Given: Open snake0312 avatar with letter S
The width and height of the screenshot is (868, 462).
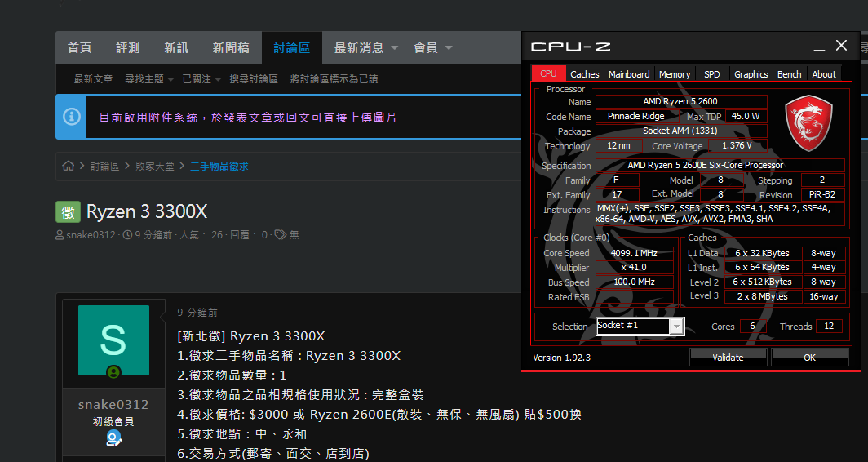Looking at the screenshot, I should point(113,340).
